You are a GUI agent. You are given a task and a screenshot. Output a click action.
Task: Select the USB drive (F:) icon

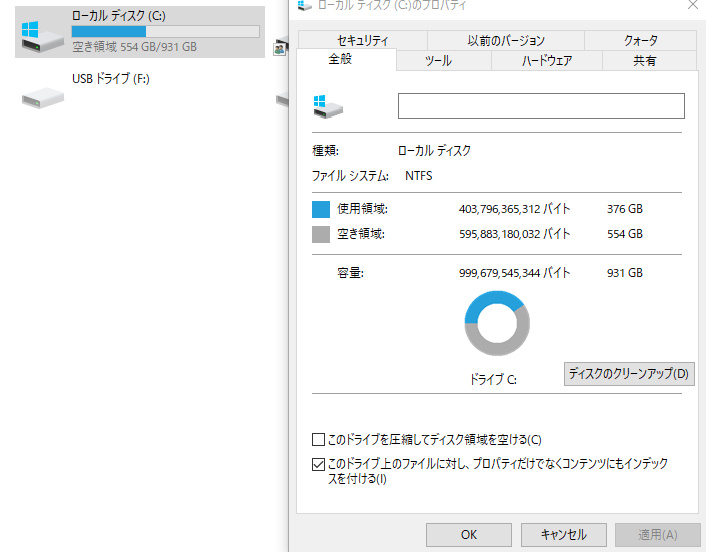click(43, 95)
